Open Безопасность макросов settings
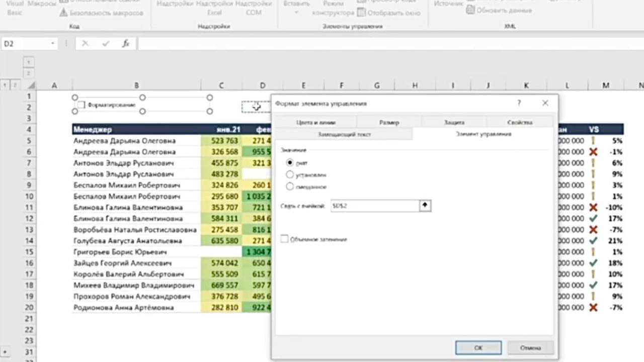644x362 pixels. point(101,13)
